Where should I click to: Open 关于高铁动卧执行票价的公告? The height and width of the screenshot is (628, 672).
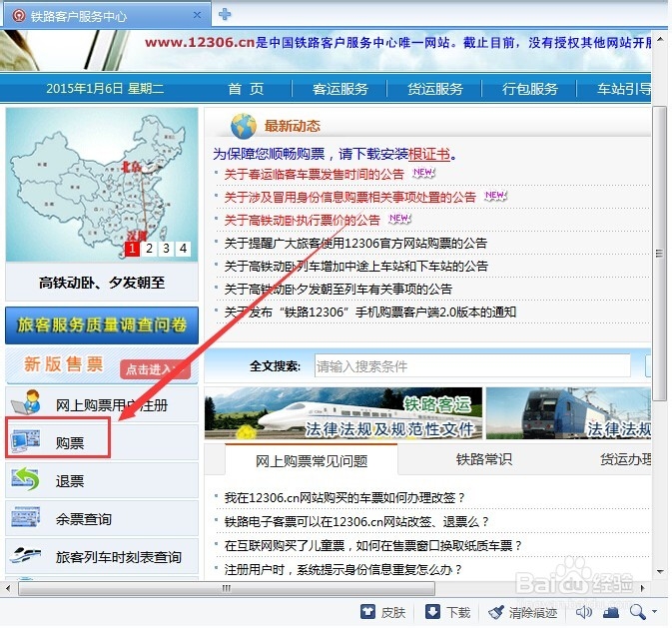point(303,221)
